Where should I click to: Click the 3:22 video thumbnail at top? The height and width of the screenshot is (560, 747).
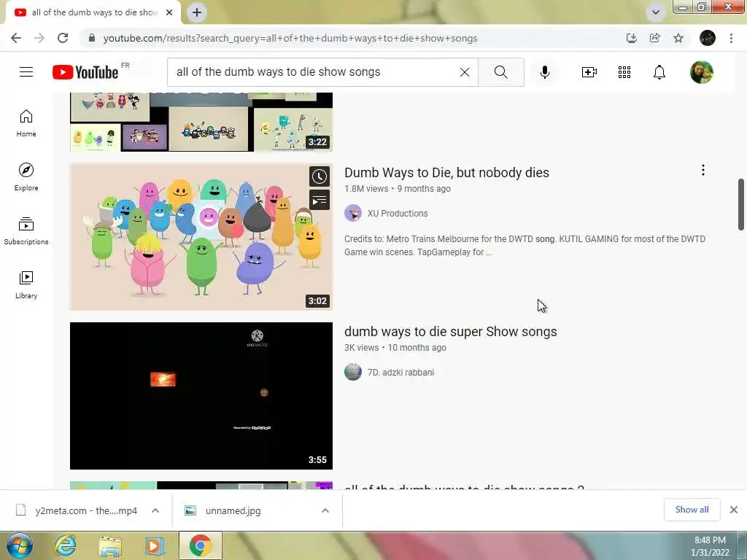(201, 122)
